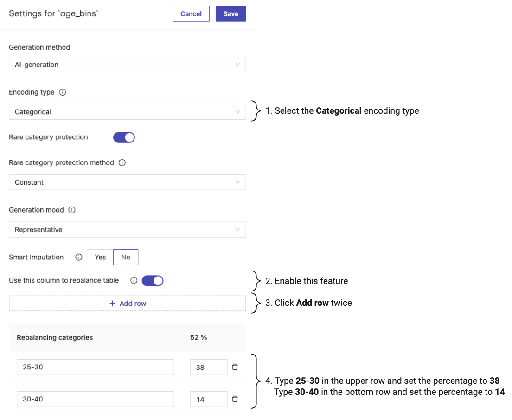Expand the Encoding type Categorical dropdown
Screen dimensions: 512x420
click(x=128, y=112)
